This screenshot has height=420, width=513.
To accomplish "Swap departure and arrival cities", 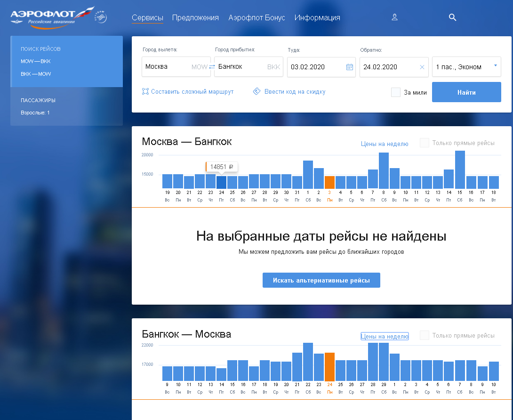I will (x=212, y=67).
